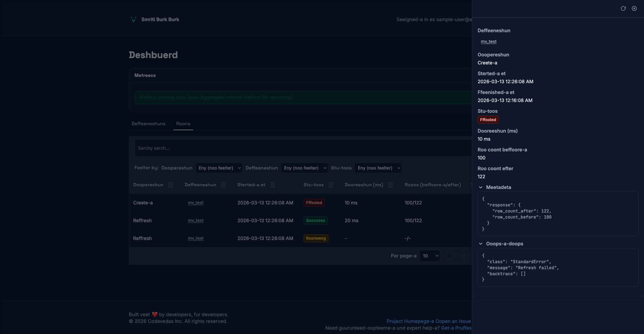
Task: Change the Per pege-a count dropdown
Action: point(430,256)
